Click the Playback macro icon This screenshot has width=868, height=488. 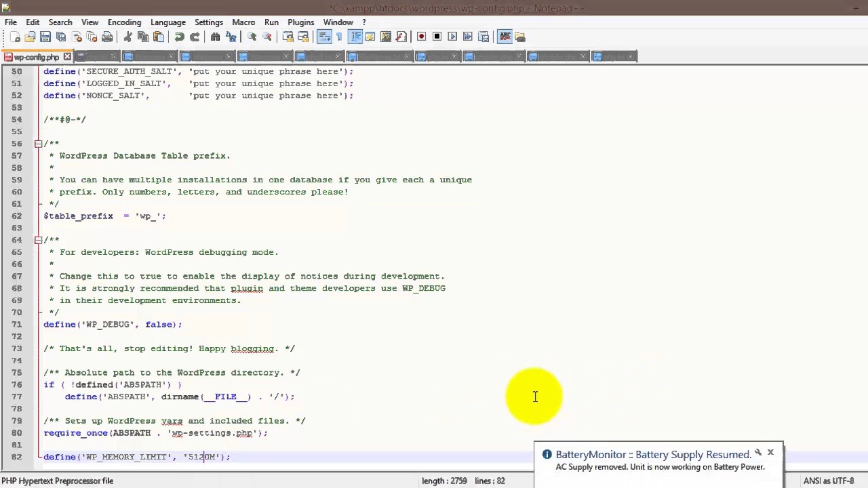pyautogui.click(x=452, y=37)
